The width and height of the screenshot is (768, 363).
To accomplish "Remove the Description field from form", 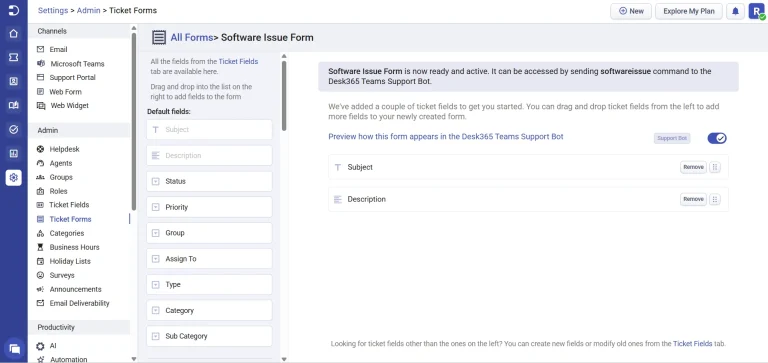I will click(x=693, y=199).
